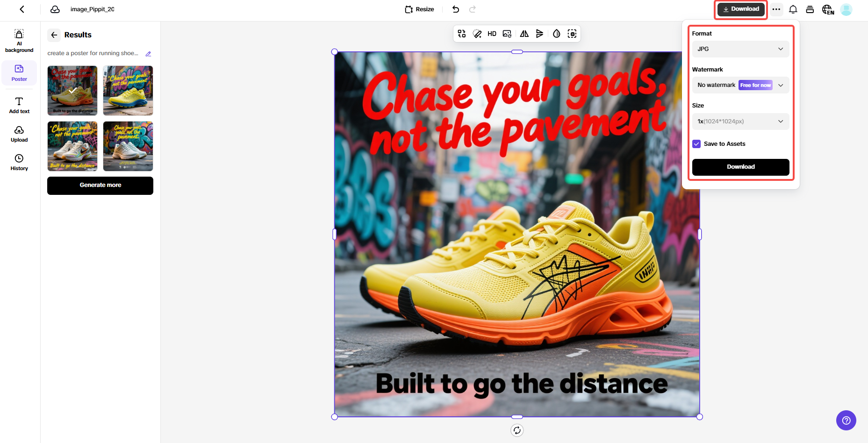Select the yellow-blue shoe poster thumbnail

[x=128, y=91]
